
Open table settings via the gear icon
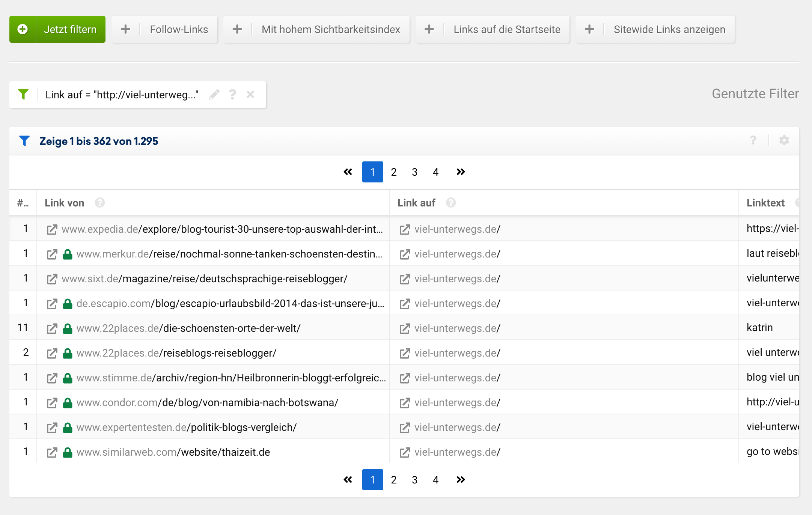click(x=784, y=140)
